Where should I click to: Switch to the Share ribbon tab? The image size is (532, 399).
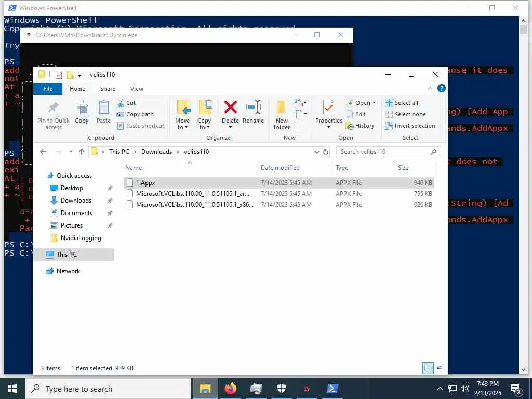[108, 88]
